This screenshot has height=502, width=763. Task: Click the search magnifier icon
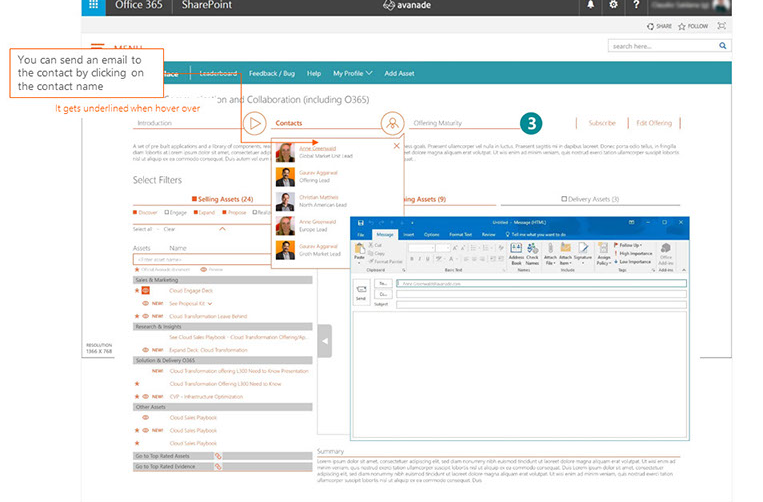tap(725, 46)
